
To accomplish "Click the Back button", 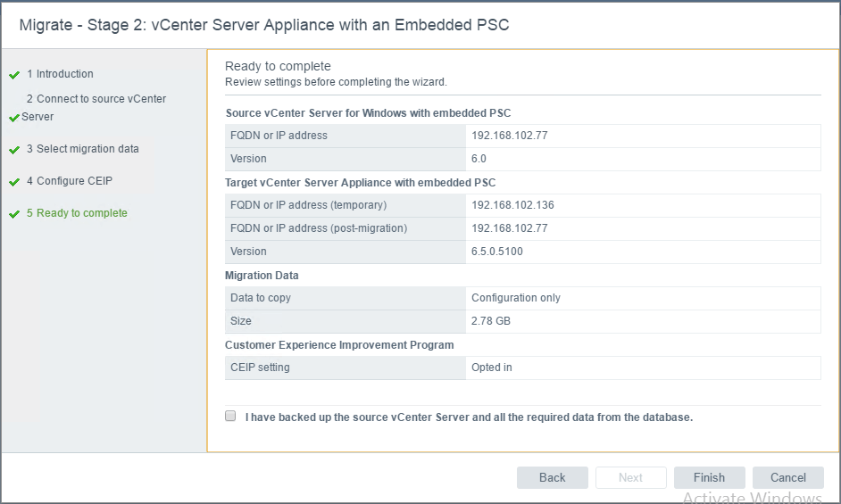I will [x=553, y=477].
